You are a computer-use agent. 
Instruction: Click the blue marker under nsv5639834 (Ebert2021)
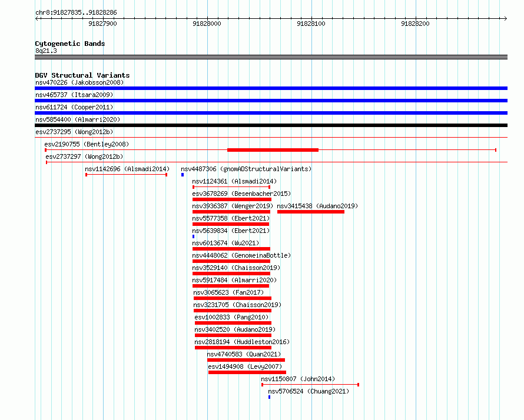[x=193, y=236]
